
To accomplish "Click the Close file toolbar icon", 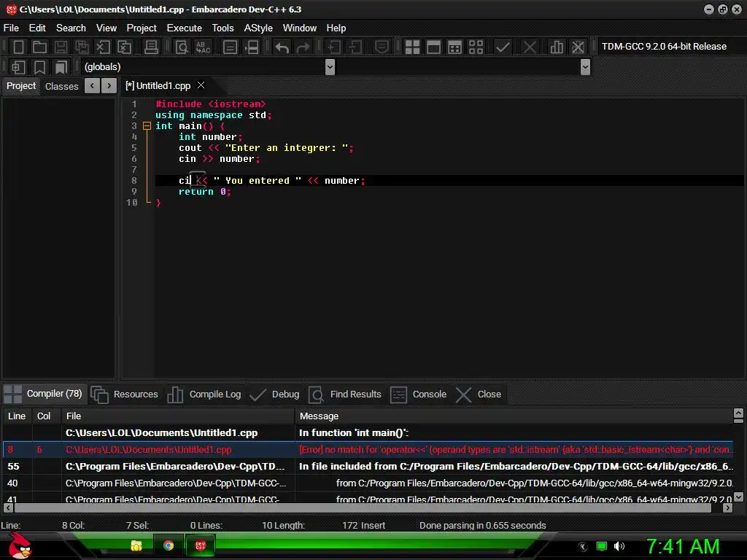I will 103,47.
